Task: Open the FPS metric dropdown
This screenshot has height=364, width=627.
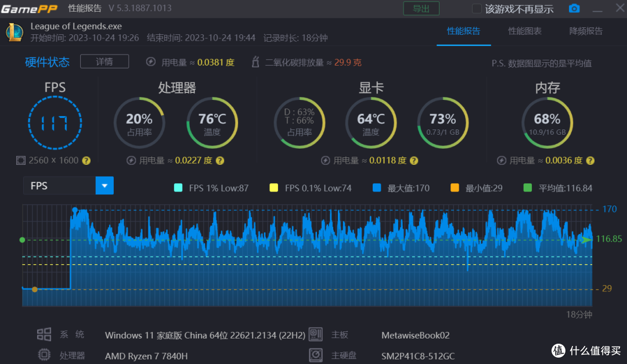Action: click(x=69, y=186)
